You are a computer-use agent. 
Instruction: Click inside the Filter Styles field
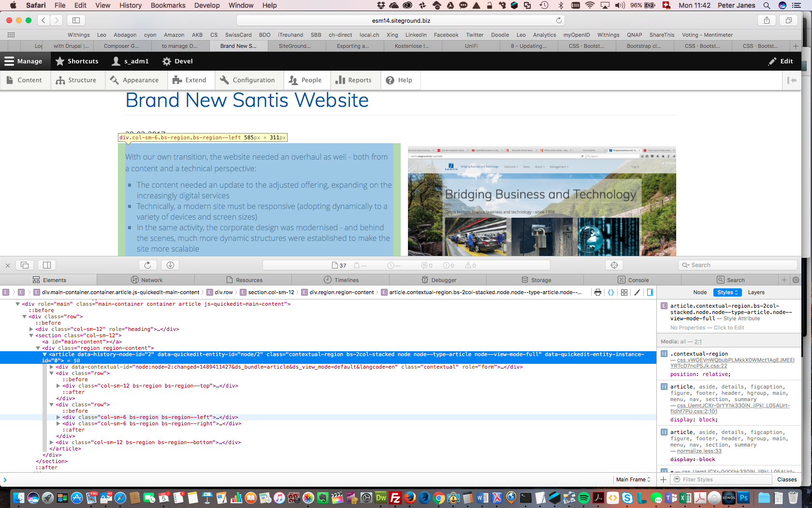pyautogui.click(x=721, y=479)
